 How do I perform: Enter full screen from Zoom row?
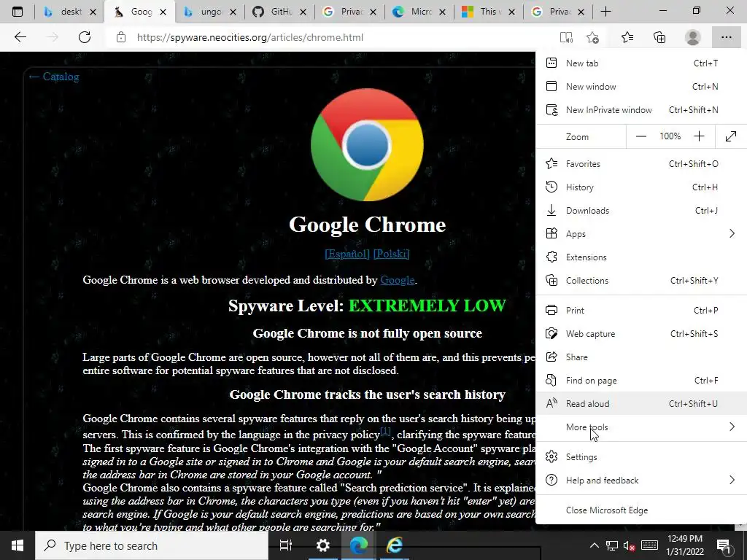(x=731, y=136)
